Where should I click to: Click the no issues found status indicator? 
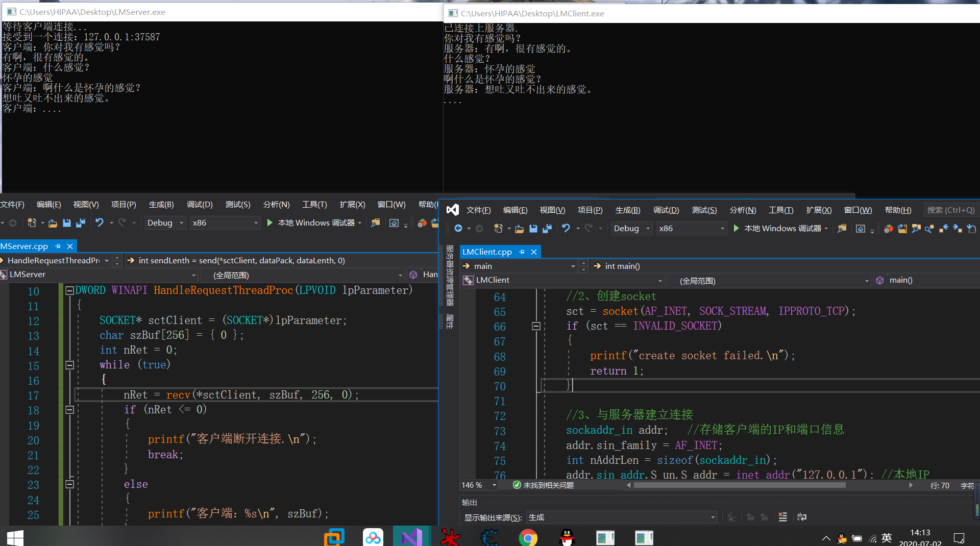[x=543, y=485]
